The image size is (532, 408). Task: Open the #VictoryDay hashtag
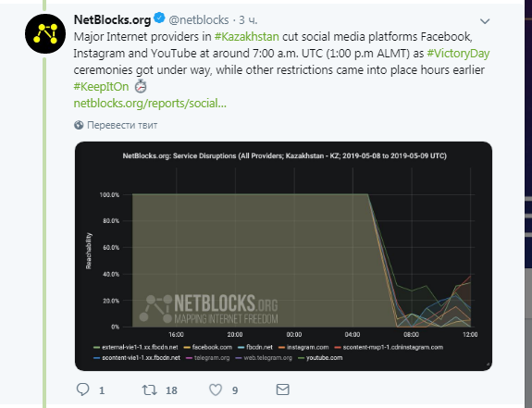[458, 54]
